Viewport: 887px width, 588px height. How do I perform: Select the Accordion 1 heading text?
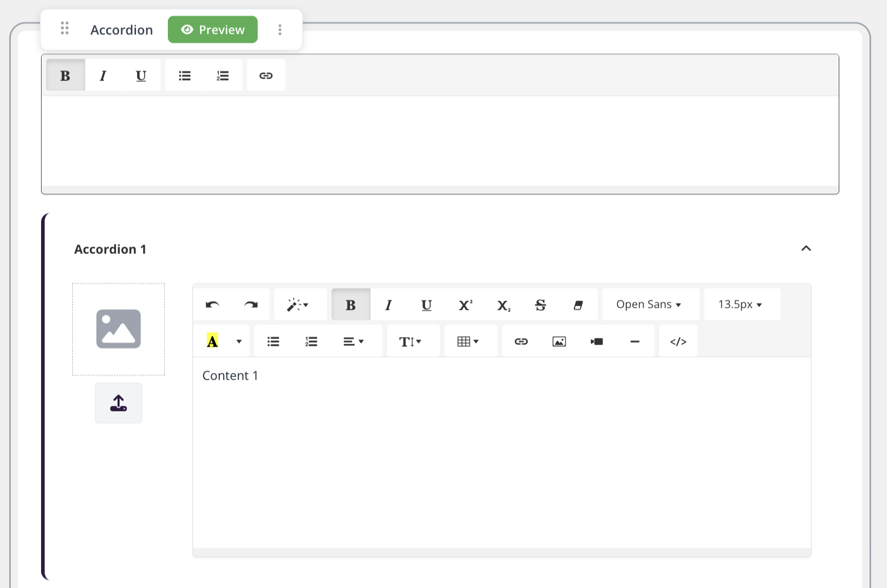[x=110, y=249]
